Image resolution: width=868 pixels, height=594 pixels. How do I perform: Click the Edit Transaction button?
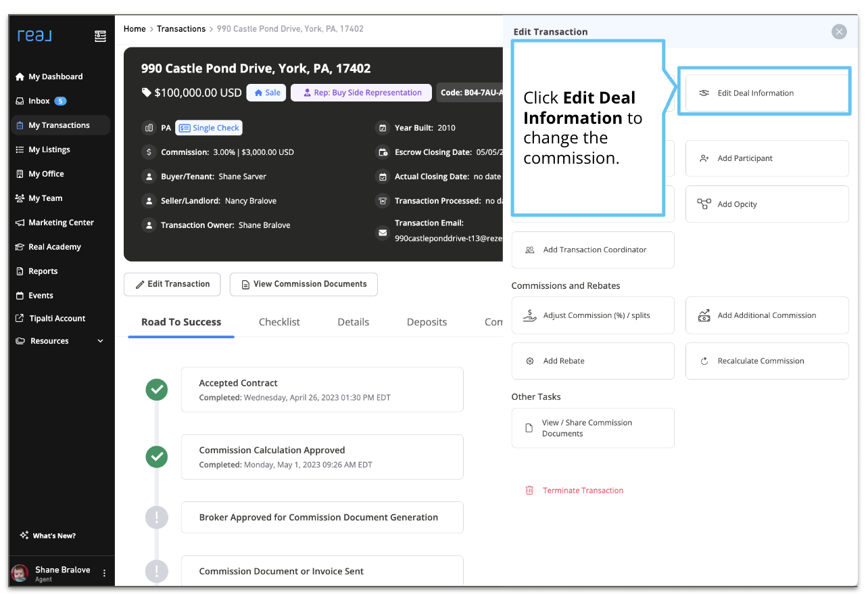click(x=172, y=284)
